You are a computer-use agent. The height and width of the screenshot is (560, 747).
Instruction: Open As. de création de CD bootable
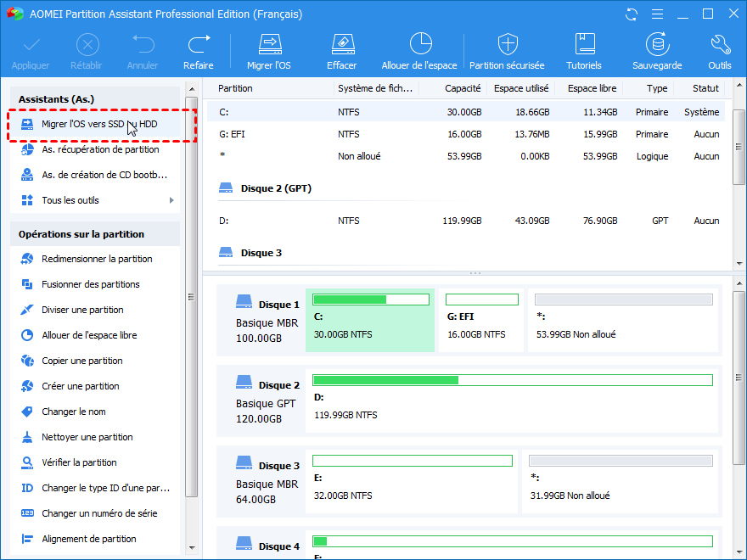pos(94,175)
